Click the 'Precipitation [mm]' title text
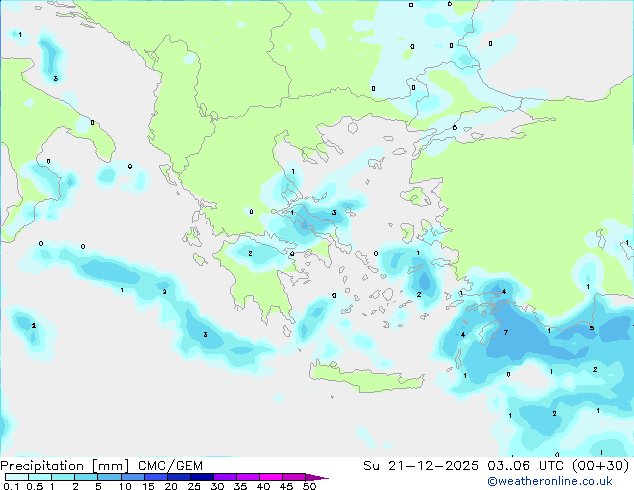Viewport: 634px width, 490px height. [x=65, y=466]
